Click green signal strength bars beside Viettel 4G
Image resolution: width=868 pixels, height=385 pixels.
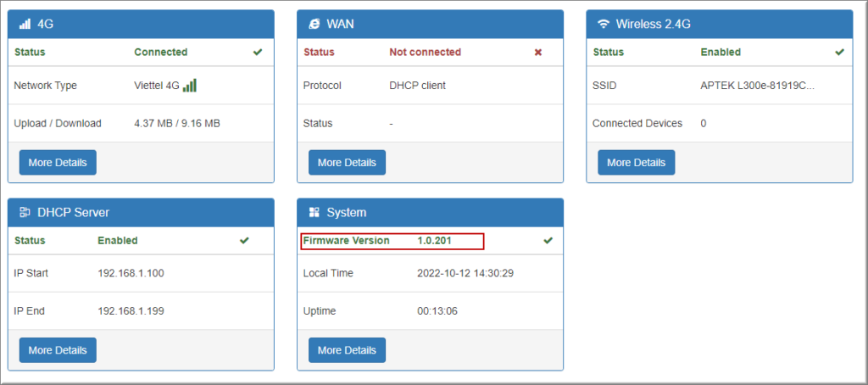(190, 85)
